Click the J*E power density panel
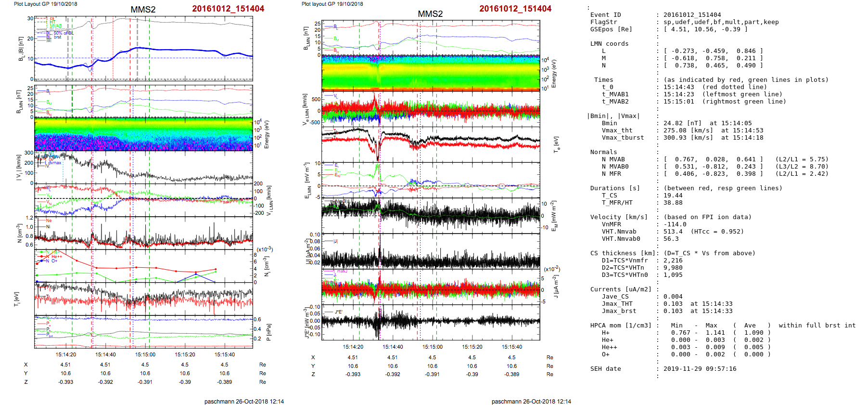Viewport: 868px width, 405px height. click(x=431, y=322)
